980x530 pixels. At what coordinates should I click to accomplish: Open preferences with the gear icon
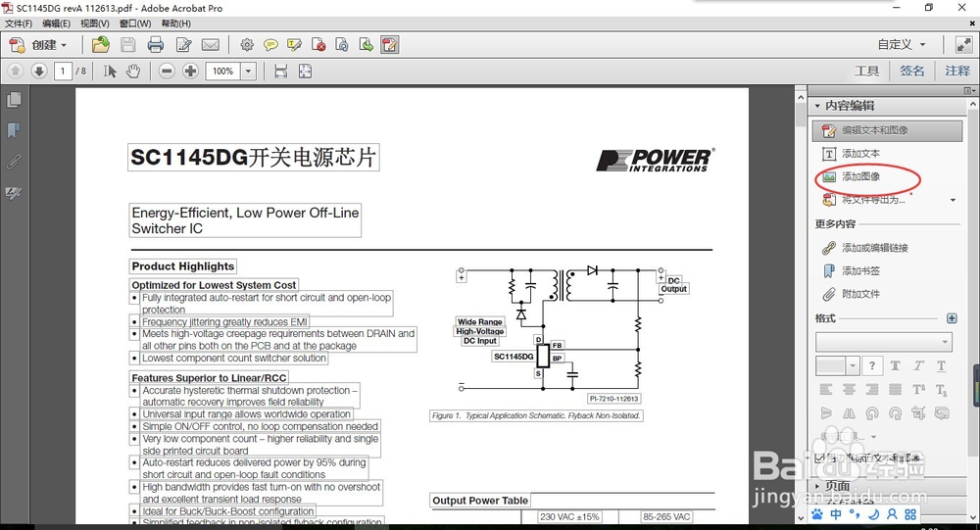tap(247, 45)
